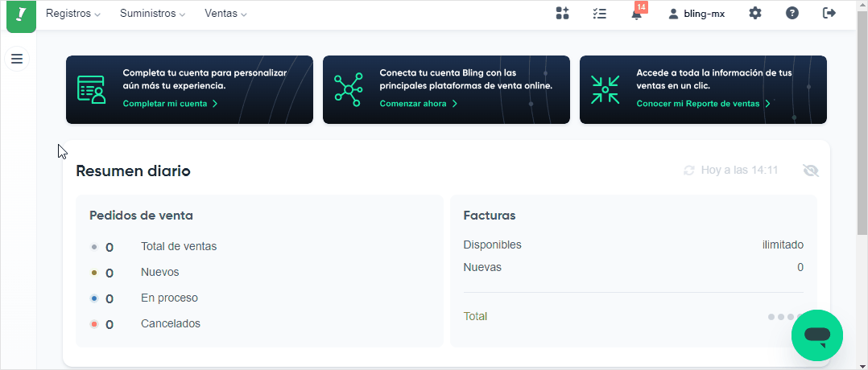Expand the Registros menu
Image resolution: width=868 pixels, height=370 pixels.
(x=73, y=14)
